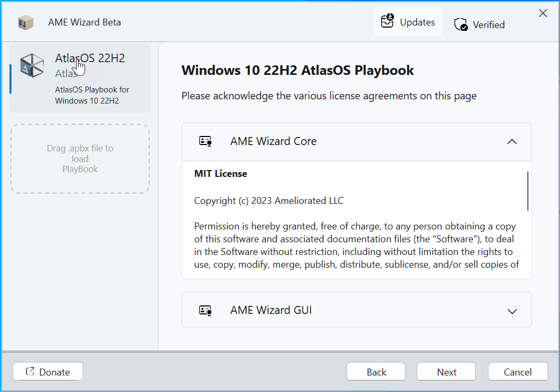Click the AME Wizard Core license certificate icon
Viewport: 560px width, 392px height.
[x=205, y=141]
